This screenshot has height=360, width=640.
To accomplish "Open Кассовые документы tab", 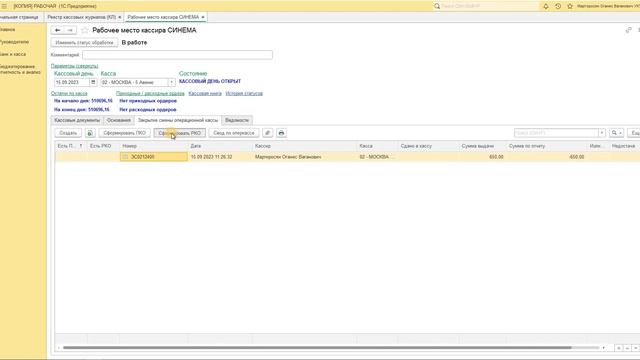I will point(77,120).
